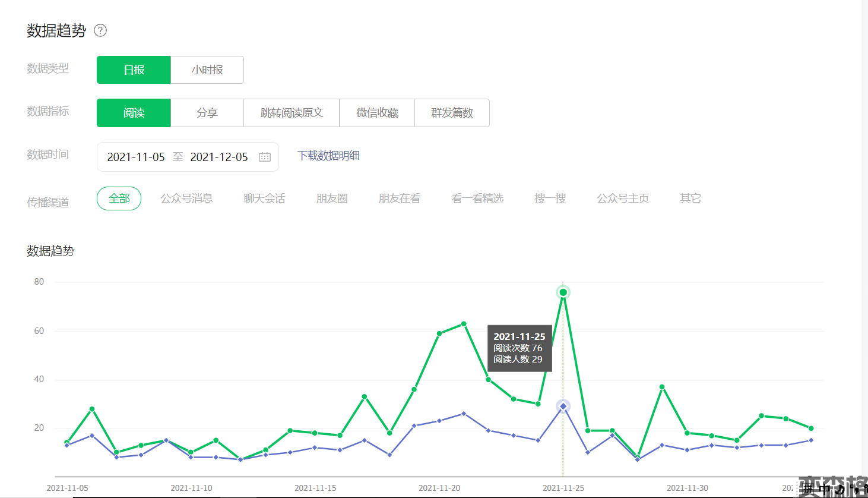868x498 pixels.
Task: Click the help question mark icon beside 数据趋势
Action: 100,30
